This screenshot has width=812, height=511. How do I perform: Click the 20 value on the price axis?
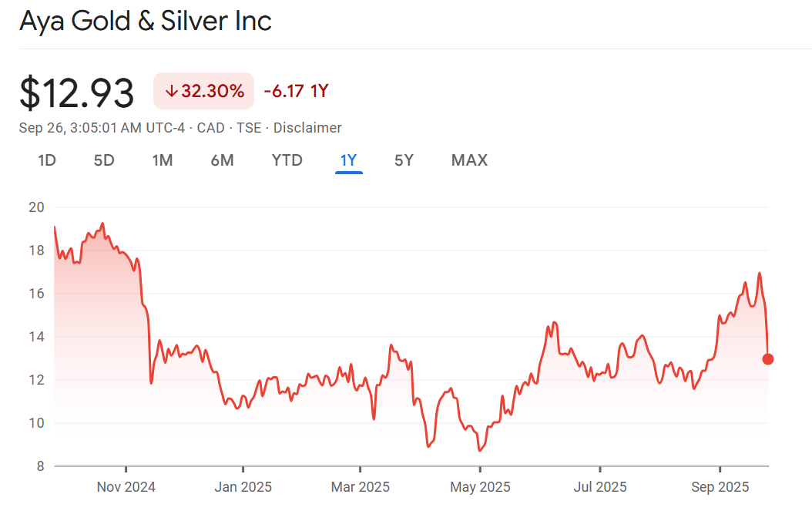pos(37,207)
